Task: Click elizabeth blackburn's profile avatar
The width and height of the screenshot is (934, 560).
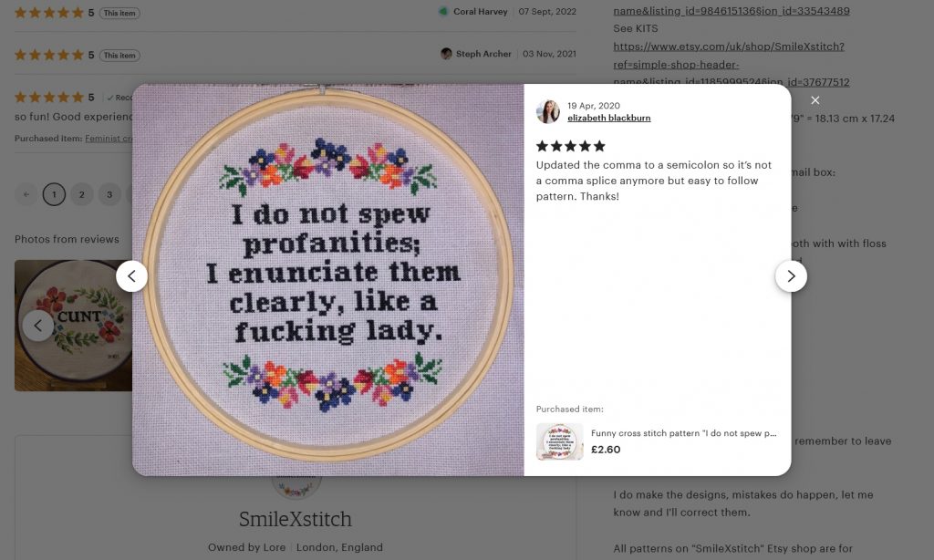Action: (548, 111)
